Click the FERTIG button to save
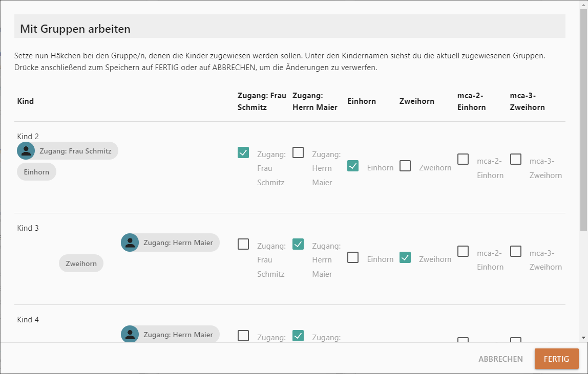 pos(556,359)
